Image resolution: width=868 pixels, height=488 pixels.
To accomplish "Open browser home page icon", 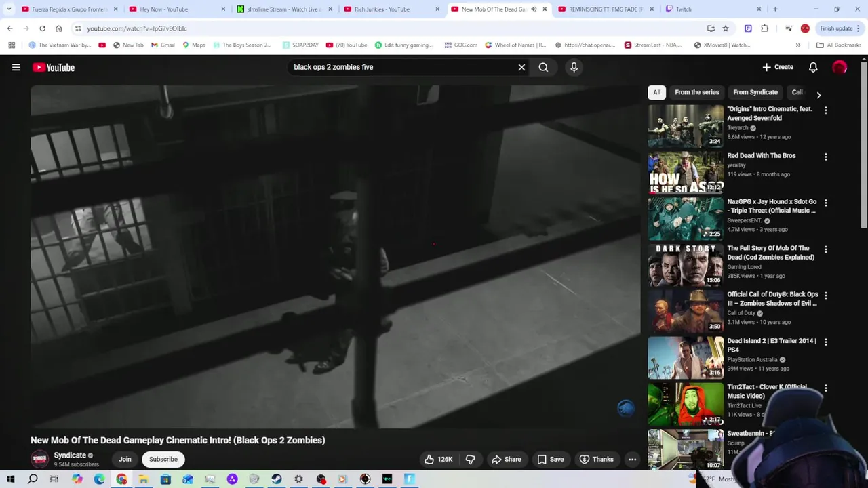I will click(58, 28).
